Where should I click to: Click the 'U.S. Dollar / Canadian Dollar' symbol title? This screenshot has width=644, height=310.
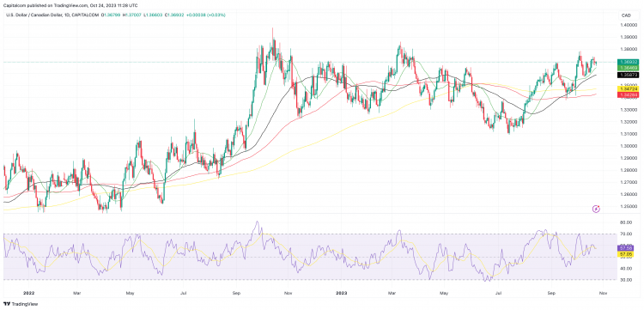[34, 15]
